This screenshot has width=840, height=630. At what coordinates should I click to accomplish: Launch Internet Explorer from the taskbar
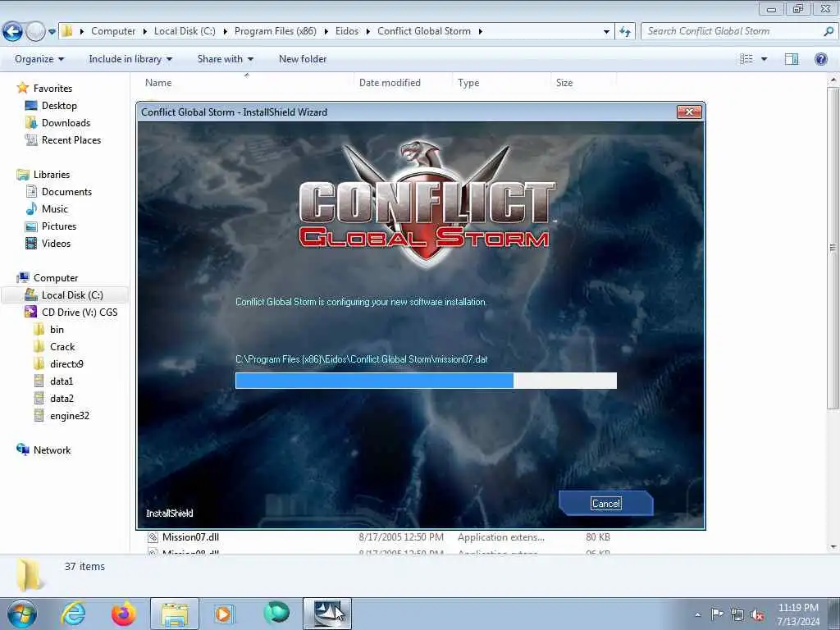[x=73, y=614]
